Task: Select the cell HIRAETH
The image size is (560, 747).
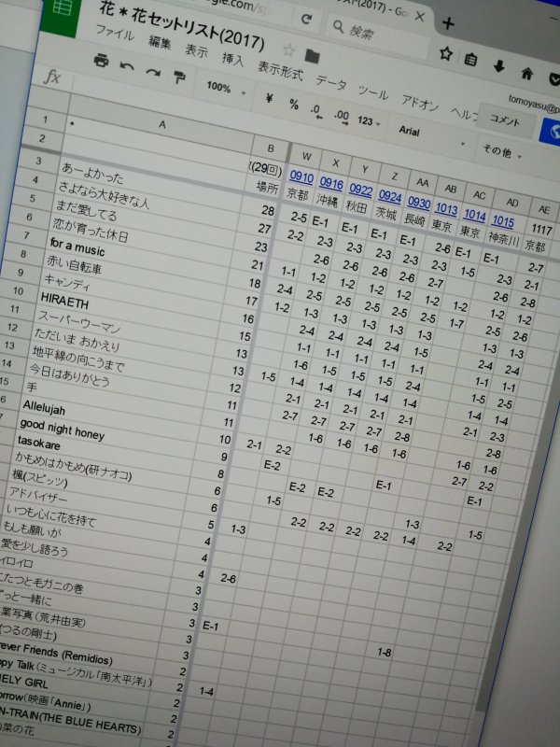Action: 64,300
